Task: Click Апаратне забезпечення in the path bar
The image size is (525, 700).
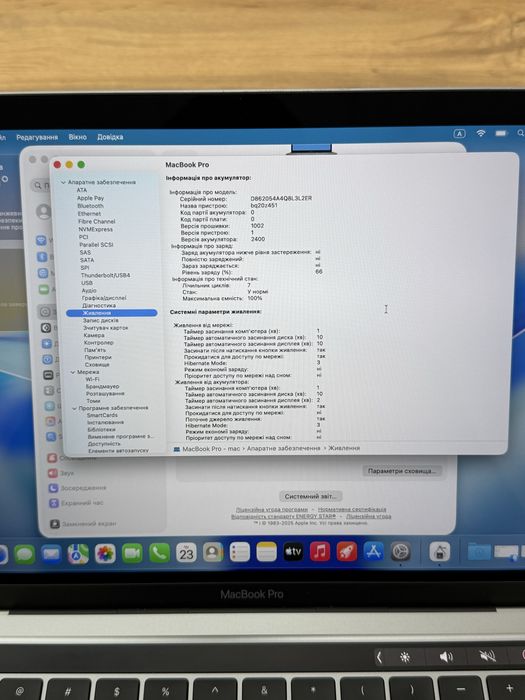Action: point(283,448)
